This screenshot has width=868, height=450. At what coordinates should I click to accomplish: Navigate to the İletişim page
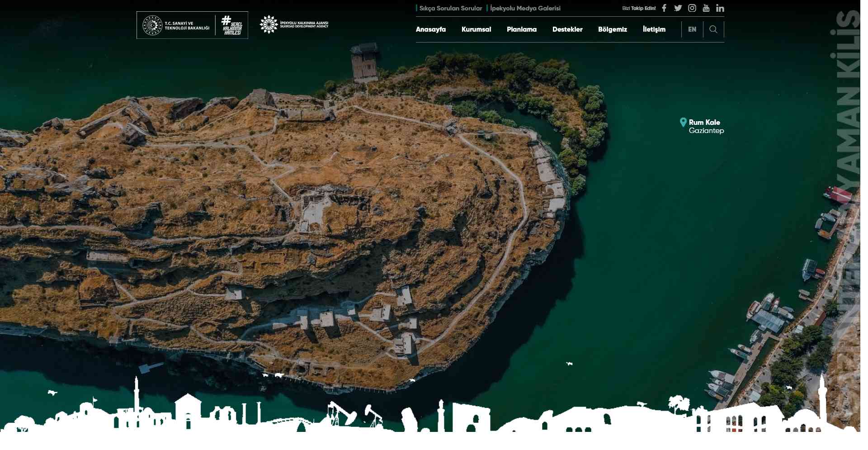click(654, 29)
